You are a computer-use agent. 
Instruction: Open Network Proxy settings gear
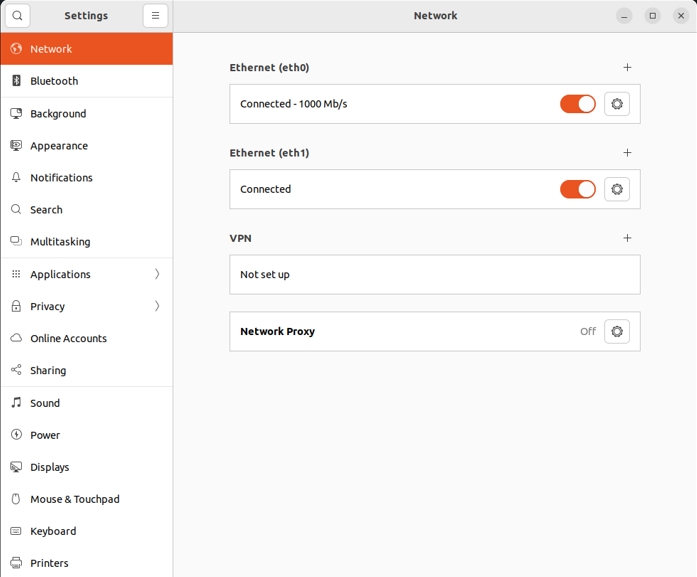(x=617, y=332)
